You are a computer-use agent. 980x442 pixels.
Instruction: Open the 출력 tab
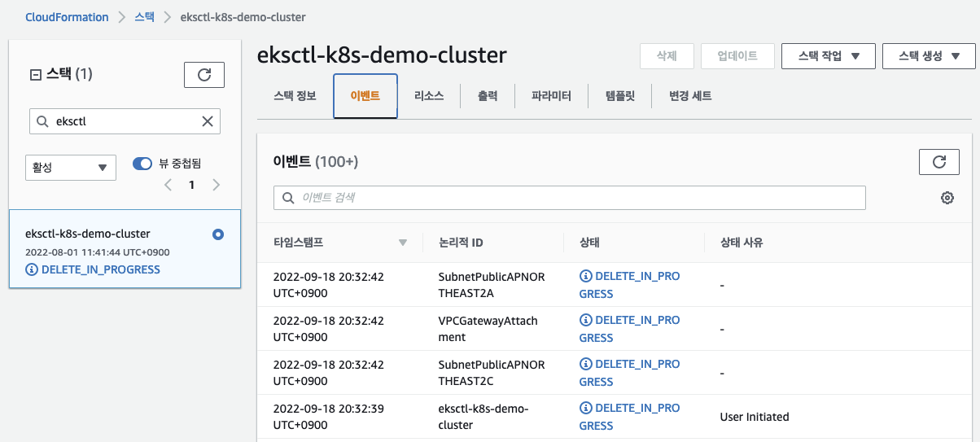click(488, 96)
